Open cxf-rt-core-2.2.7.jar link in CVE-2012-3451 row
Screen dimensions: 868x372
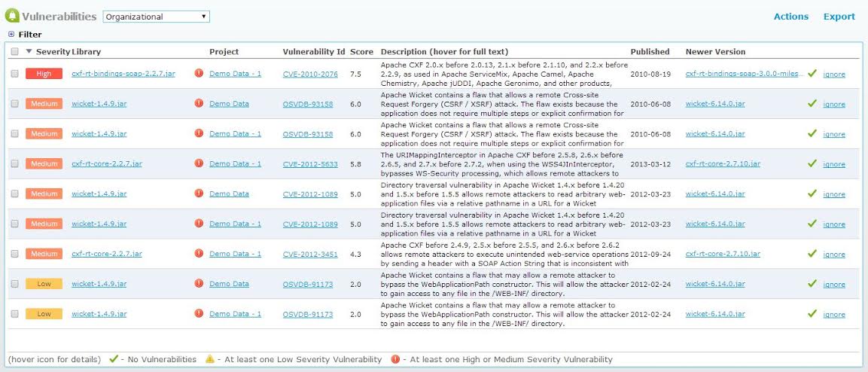(x=107, y=254)
